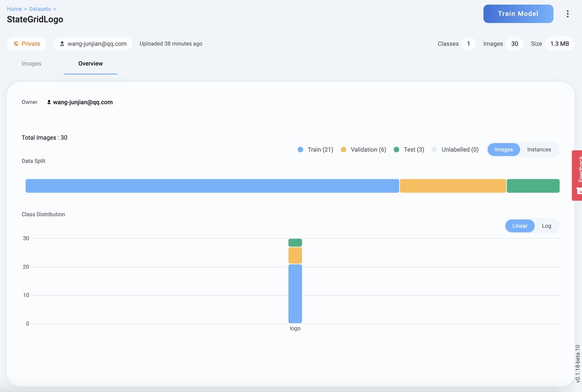The height and width of the screenshot is (392, 582).
Task: Select the Overview tab
Action: pyautogui.click(x=90, y=63)
